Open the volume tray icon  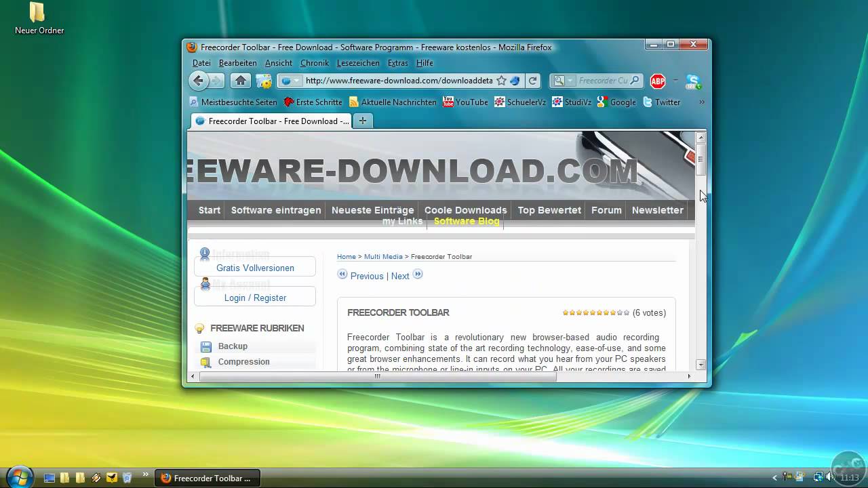click(831, 477)
